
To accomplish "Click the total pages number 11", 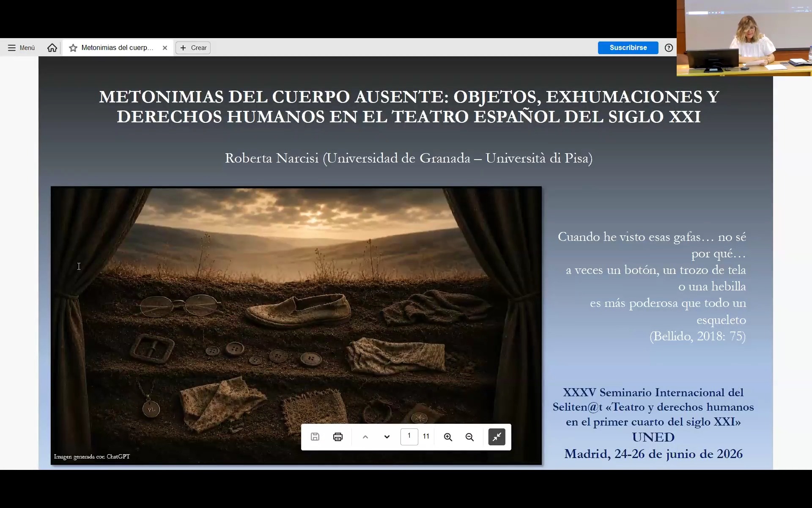I will point(426,436).
